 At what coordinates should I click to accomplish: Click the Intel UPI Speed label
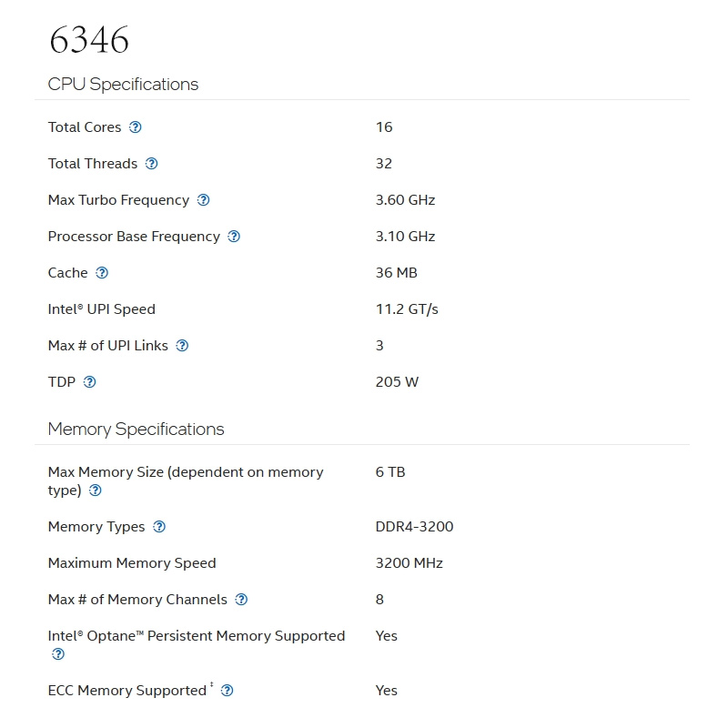(x=102, y=309)
